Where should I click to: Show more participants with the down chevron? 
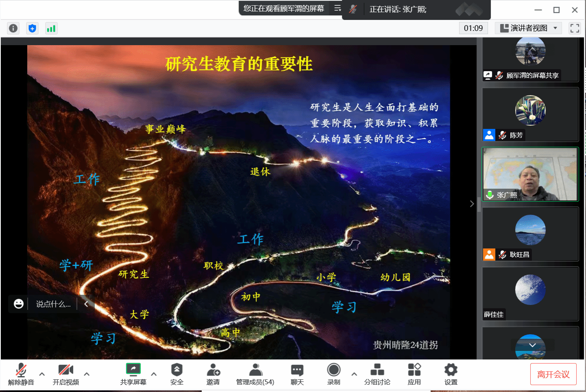(x=532, y=345)
